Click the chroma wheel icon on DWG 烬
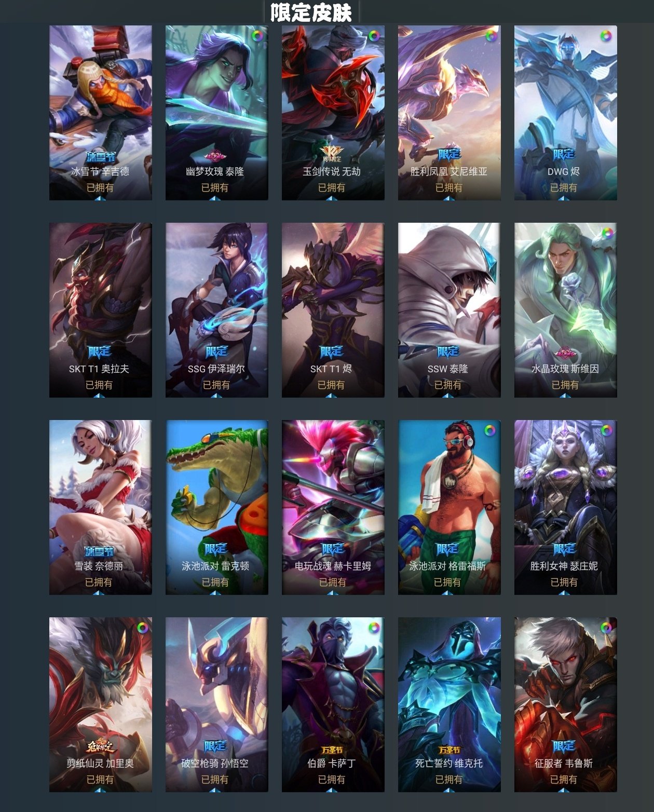This screenshot has height=812, width=654. click(606, 36)
